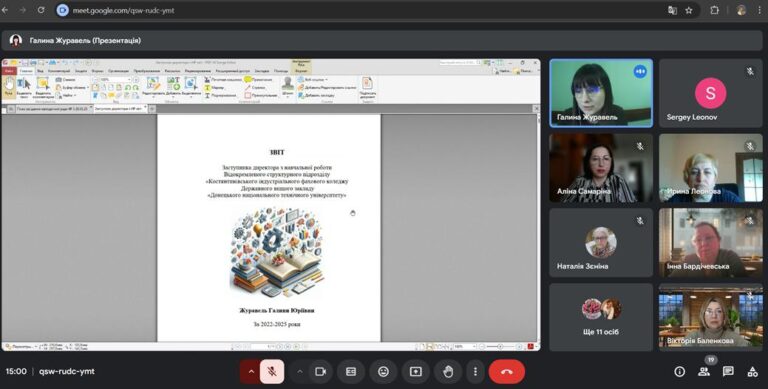Click the Add content tool in ribbon
This screenshot has height=389, width=768.
(174, 86)
